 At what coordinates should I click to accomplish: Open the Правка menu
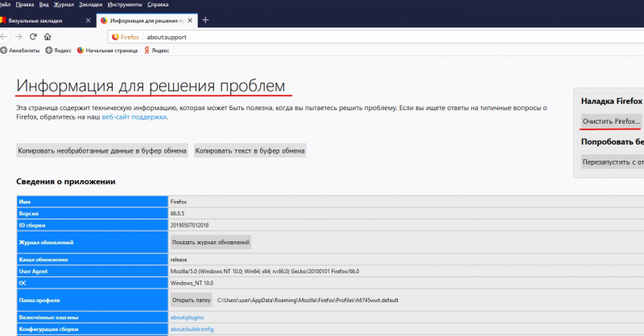(x=25, y=5)
